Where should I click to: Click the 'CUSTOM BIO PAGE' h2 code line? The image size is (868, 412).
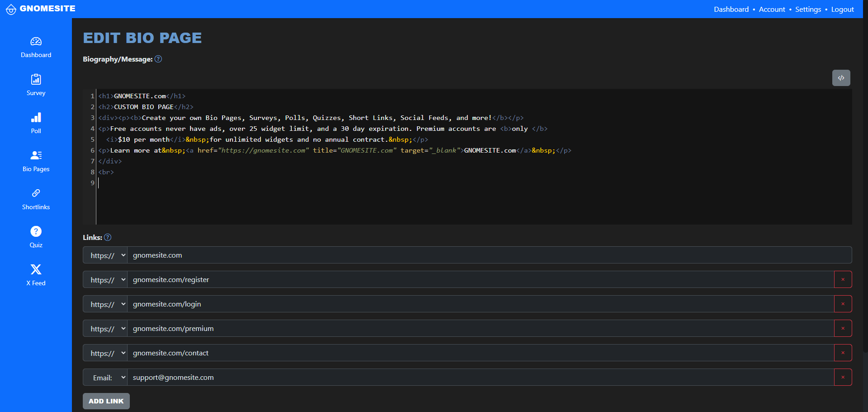coord(146,107)
